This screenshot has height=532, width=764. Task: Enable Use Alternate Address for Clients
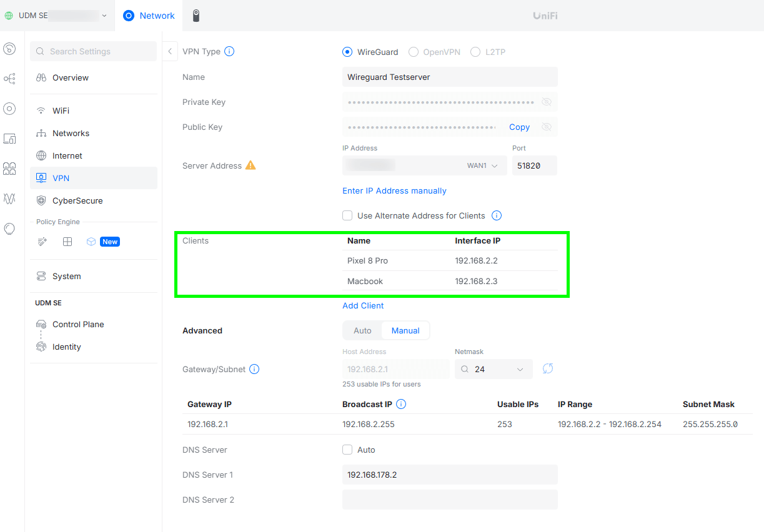347,215
